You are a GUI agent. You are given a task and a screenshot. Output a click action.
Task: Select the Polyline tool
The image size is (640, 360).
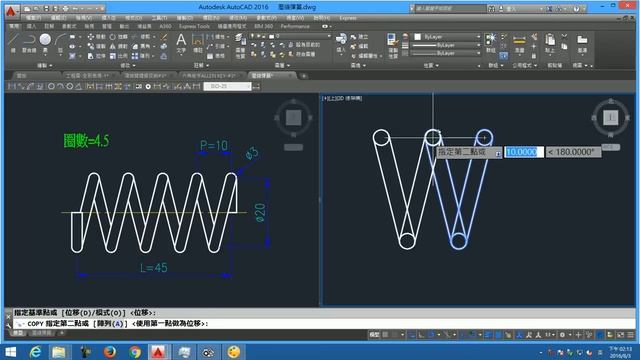(x=29, y=43)
